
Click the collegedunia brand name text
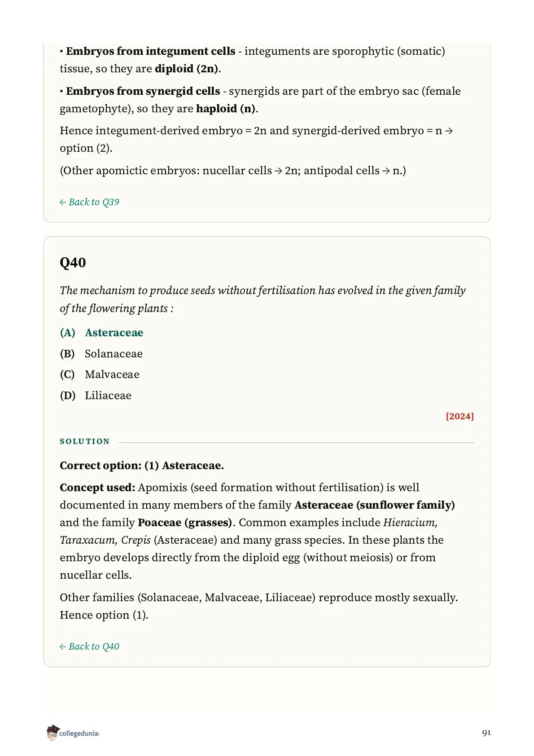point(79,734)
